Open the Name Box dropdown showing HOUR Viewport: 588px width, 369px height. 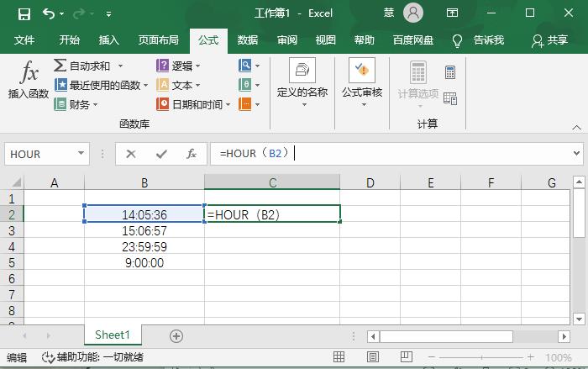(81, 153)
